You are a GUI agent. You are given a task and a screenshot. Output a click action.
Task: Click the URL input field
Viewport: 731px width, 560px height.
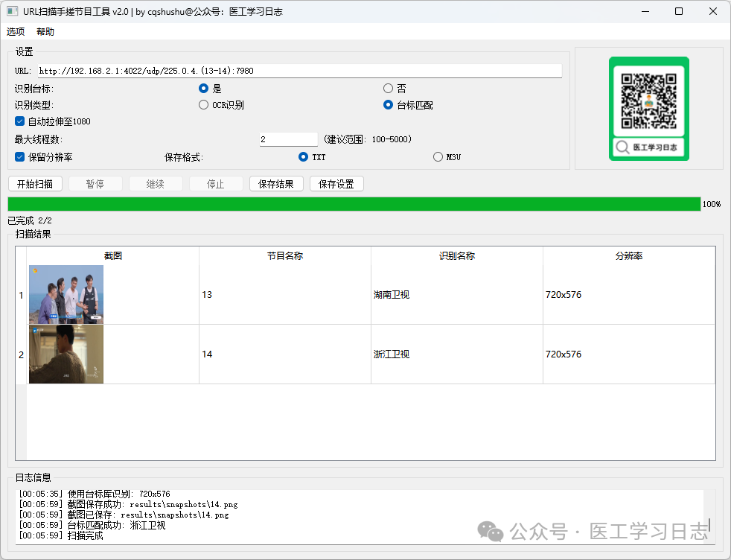[x=299, y=71]
